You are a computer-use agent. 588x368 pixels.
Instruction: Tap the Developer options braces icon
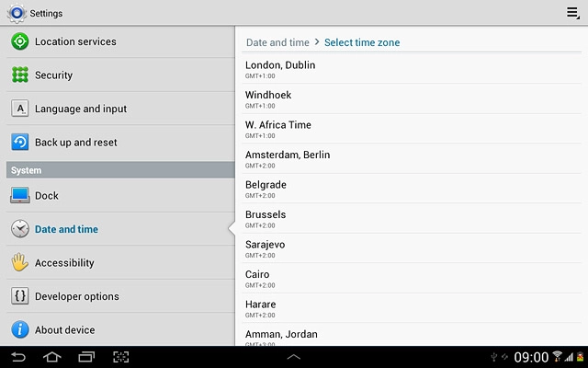(x=20, y=296)
